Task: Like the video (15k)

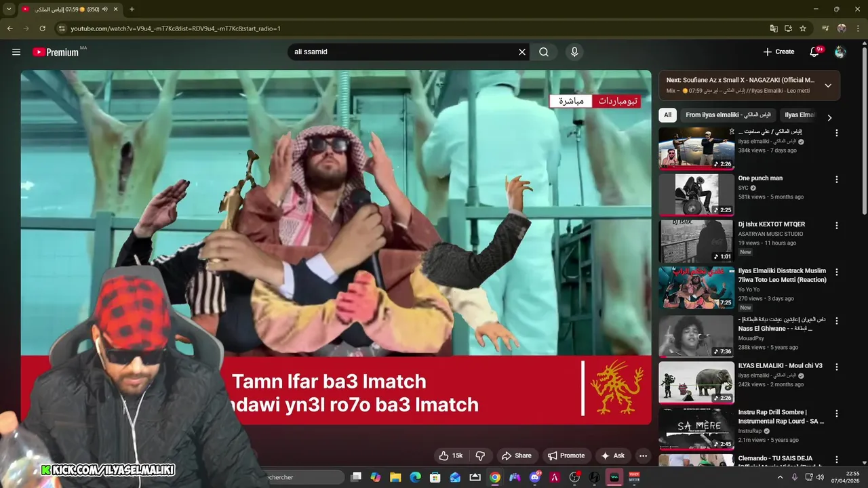Action: click(450, 456)
